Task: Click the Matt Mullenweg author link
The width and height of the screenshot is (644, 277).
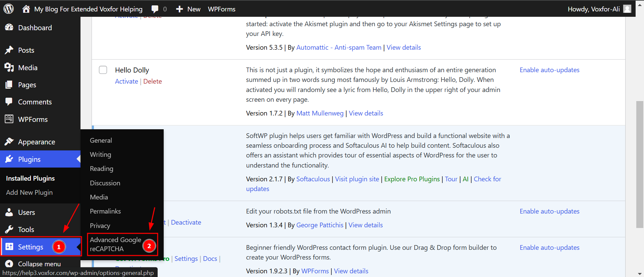Action: [x=320, y=113]
